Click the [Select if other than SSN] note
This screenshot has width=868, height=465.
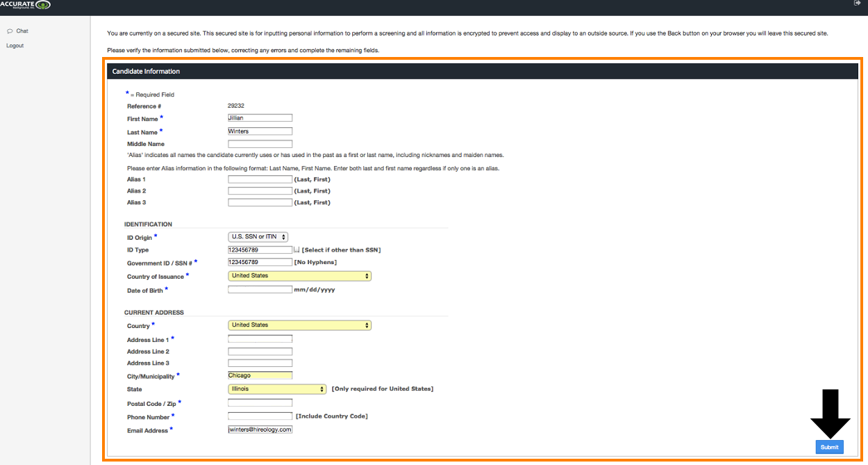click(341, 250)
